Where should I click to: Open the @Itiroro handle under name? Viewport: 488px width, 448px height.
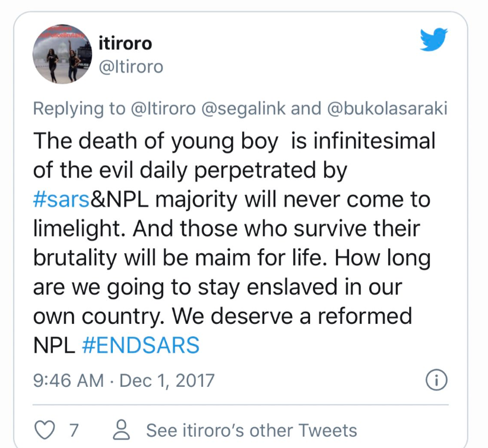(x=131, y=67)
